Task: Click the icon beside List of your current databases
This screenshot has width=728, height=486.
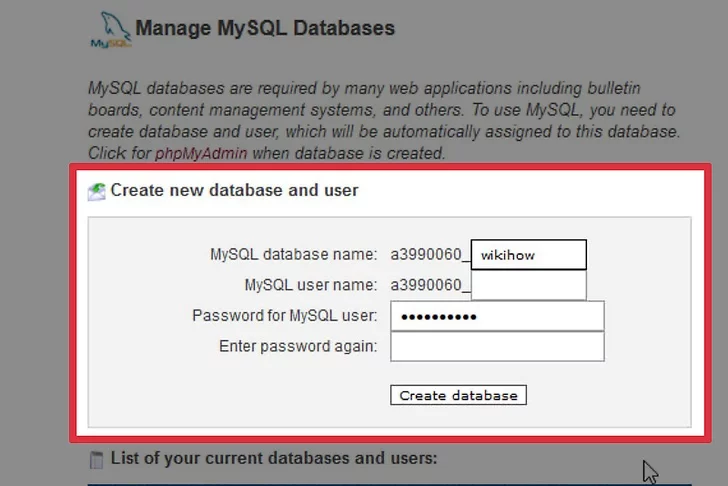Action: [96, 459]
